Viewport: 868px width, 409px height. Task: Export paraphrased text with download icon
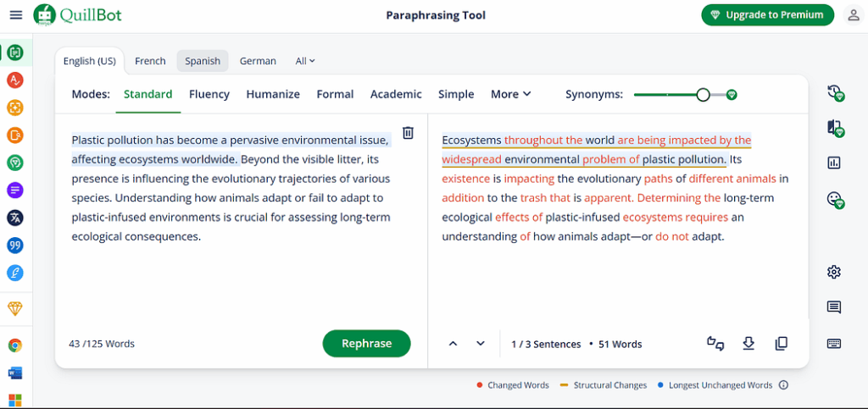point(748,344)
